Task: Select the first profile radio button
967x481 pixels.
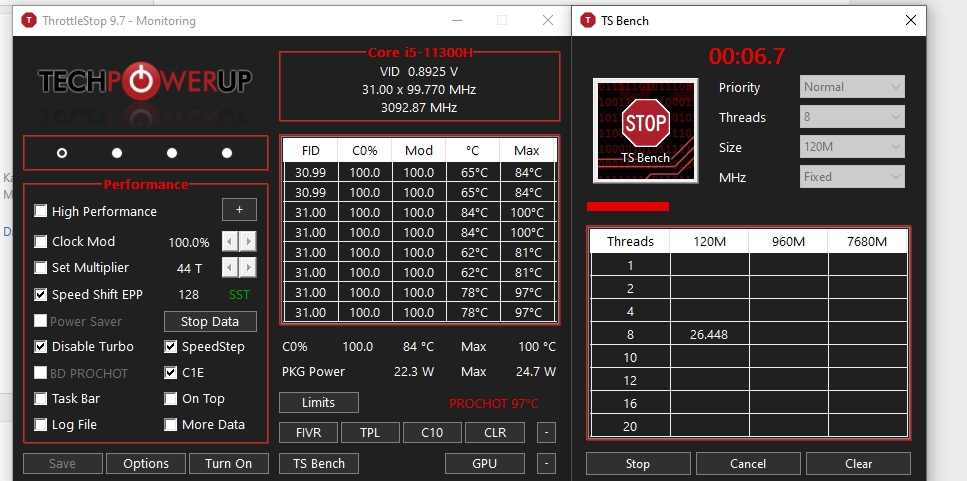Action: (x=62, y=153)
